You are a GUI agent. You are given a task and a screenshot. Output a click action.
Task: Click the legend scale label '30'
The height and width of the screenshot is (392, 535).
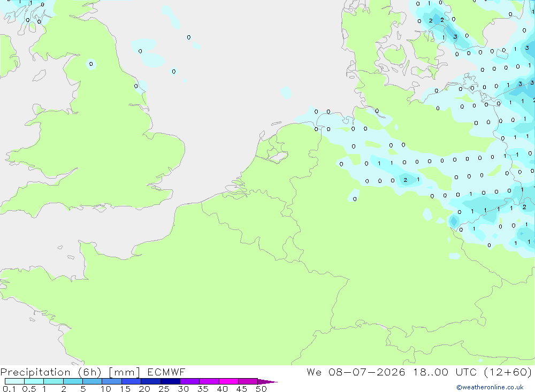pos(183,389)
